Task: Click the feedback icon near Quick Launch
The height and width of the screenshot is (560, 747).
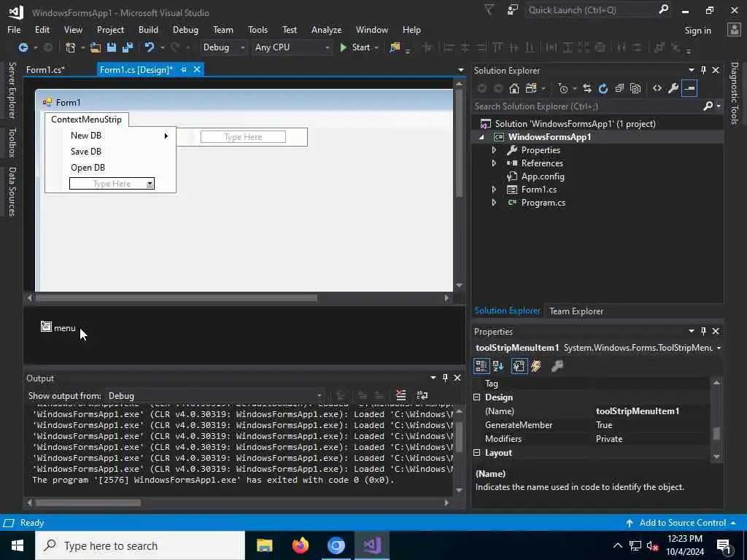Action: tap(513, 9)
